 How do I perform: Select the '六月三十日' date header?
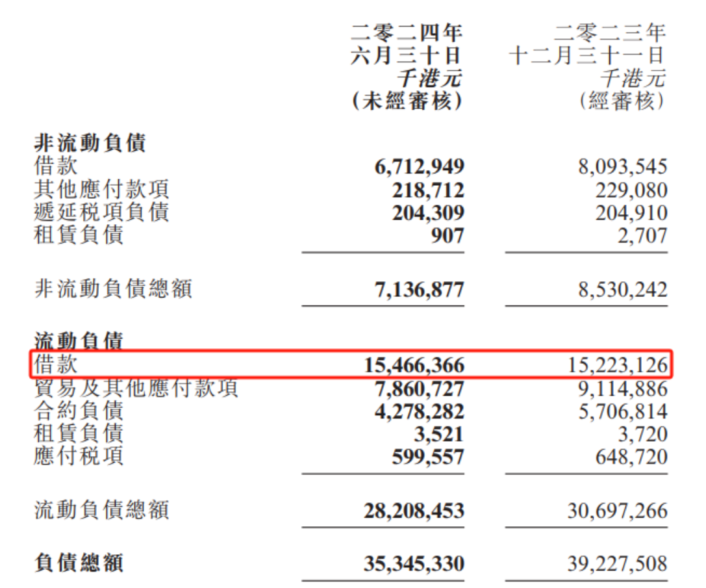pos(406,56)
